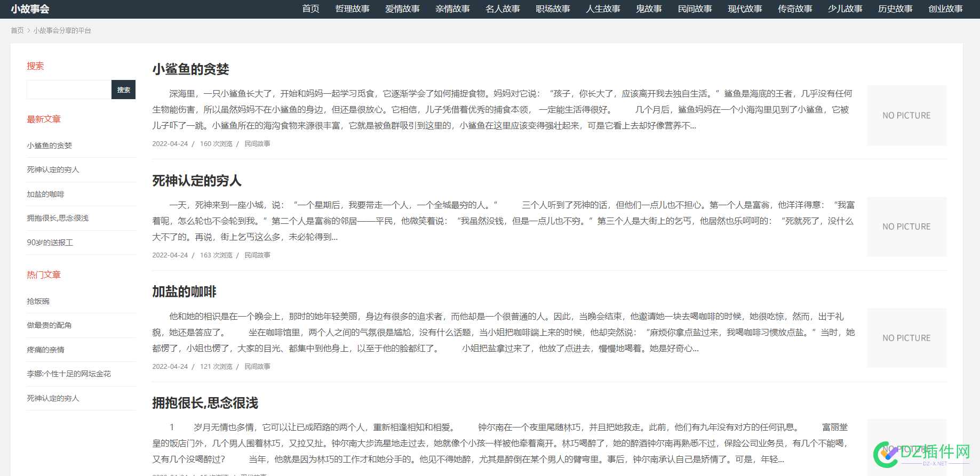Open 李娜:个性十足的网坛金花 hot article
980x476 pixels.
pyautogui.click(x=69, y=374)
